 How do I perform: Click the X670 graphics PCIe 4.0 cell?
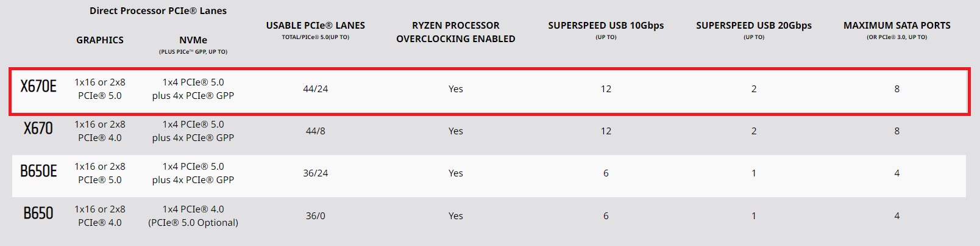tap(100, 131)
